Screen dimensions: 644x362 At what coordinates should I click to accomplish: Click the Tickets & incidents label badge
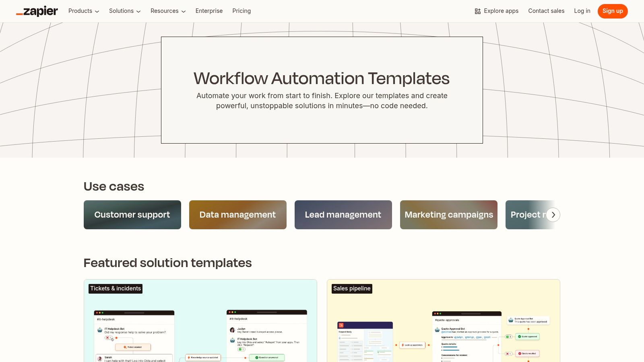(115, 288)
